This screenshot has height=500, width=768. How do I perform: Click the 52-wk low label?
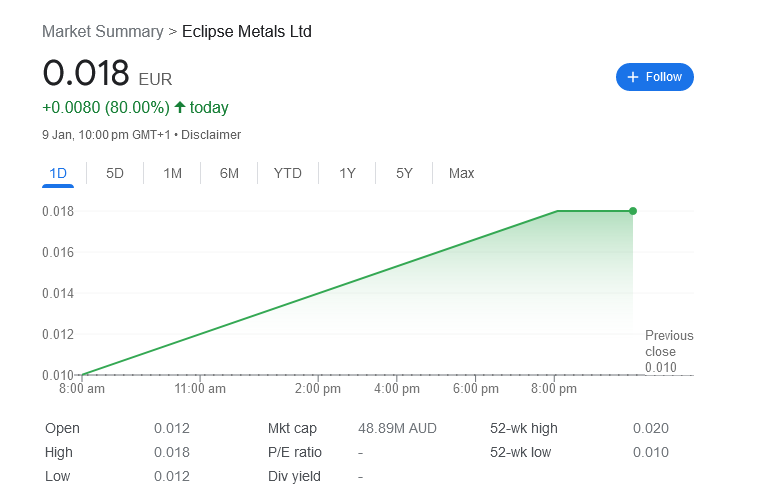[521, 452]
